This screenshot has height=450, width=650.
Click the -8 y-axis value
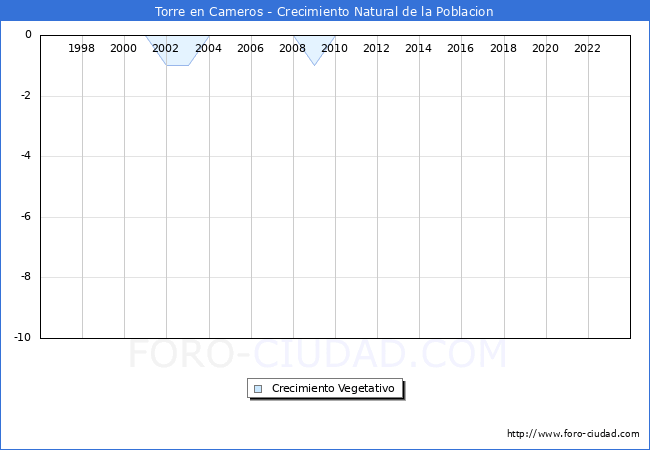point(26,277)
